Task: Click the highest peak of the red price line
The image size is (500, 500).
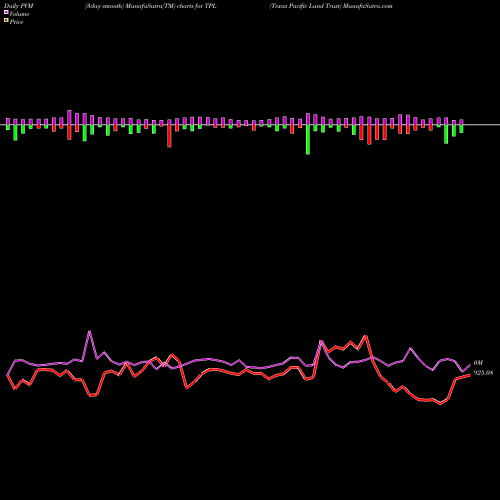Action: click(366, 336)
